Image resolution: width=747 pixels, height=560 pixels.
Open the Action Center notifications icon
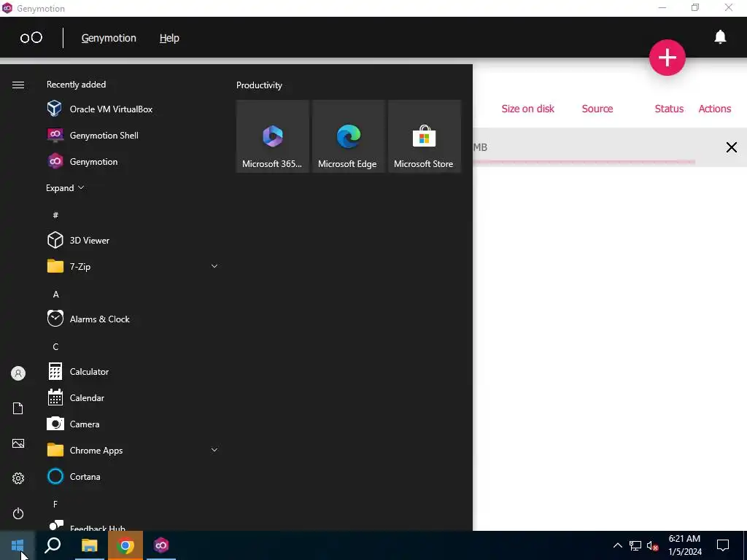click(723, 545)
